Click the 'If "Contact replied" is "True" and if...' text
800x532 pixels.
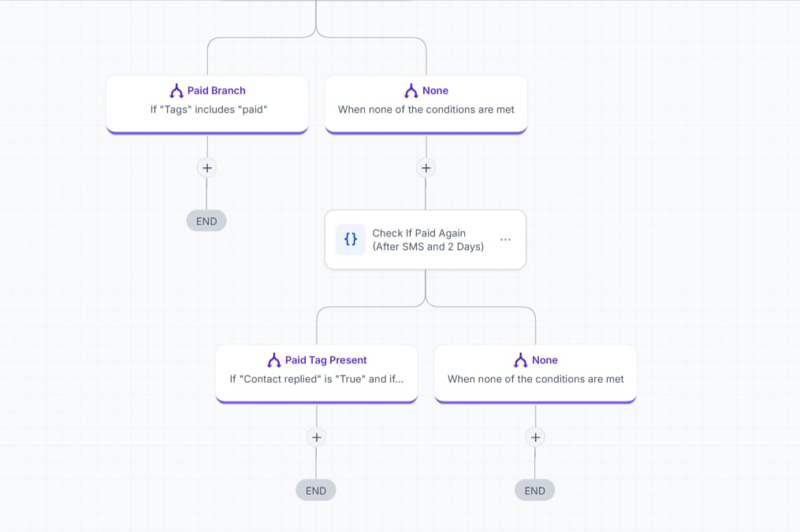[316, 379]
